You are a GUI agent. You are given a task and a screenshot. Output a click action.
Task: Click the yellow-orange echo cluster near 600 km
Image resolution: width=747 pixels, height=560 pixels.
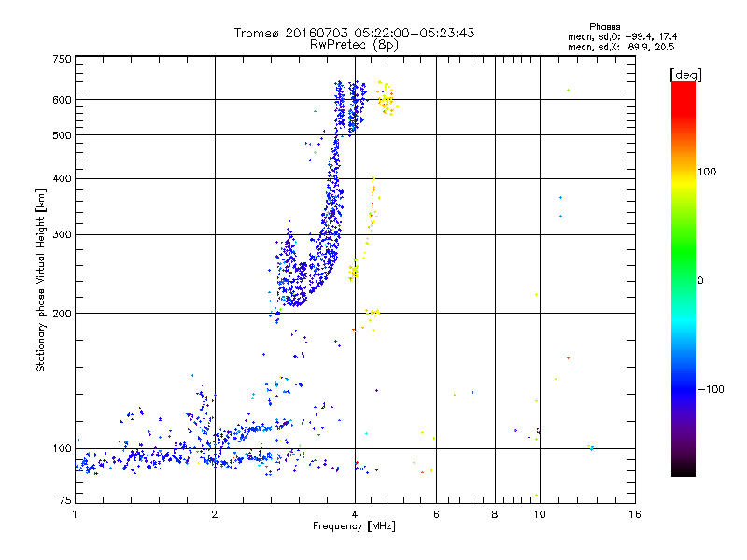(387, 99)
